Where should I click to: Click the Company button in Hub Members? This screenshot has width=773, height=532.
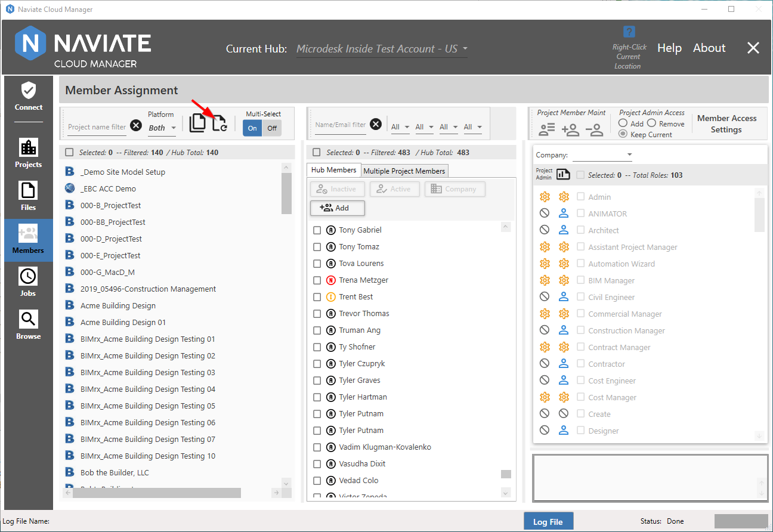tap(454, 189)
